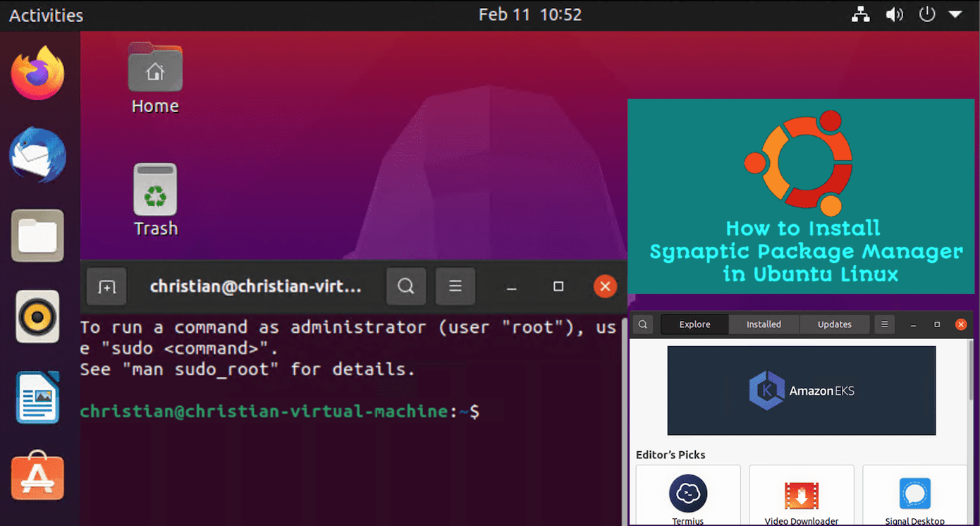Click the volume icon in top bar

coord(895,14)
